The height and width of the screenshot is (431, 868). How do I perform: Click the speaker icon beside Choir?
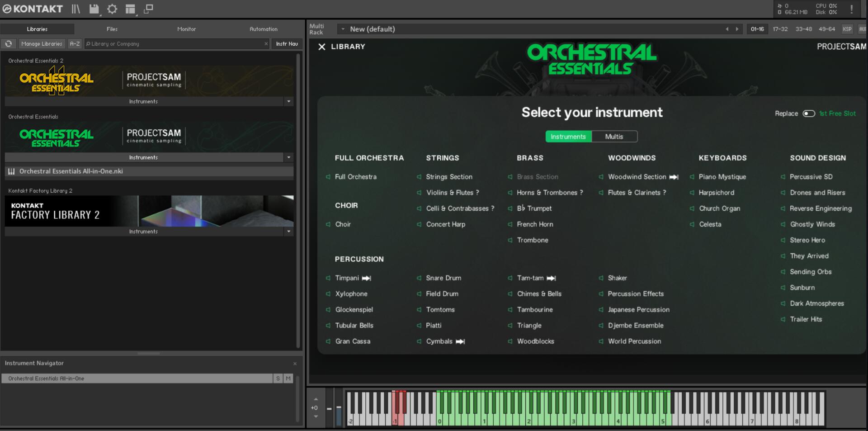pyautogui.click(x=328, y=224)
